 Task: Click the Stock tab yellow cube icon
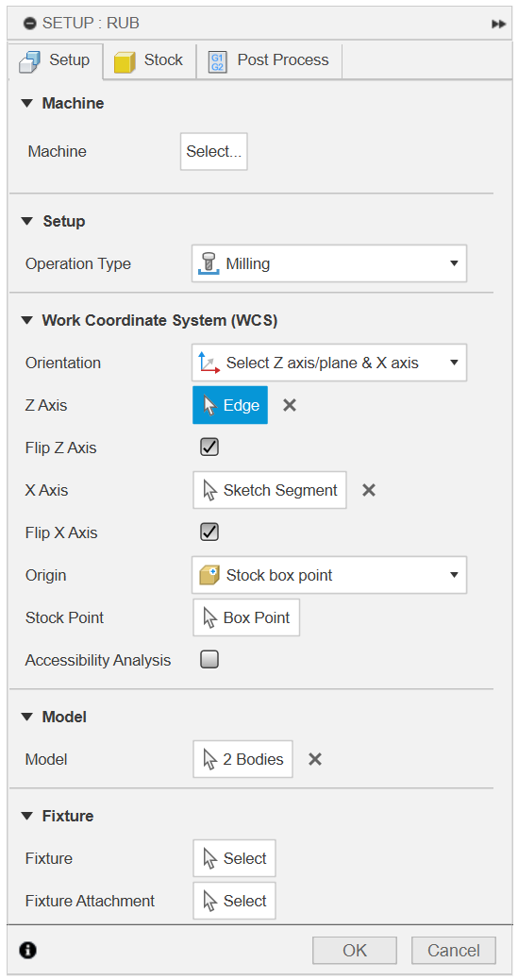tap(125, 61)
